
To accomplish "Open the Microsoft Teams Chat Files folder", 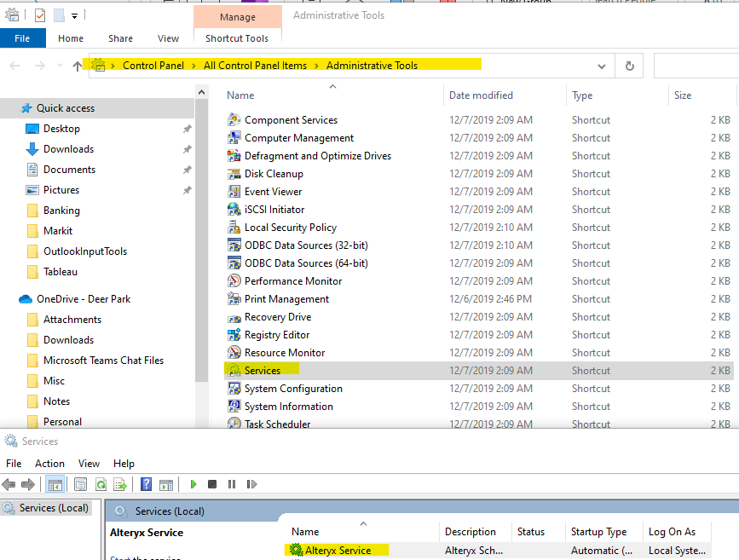I will tap(103, 361).
